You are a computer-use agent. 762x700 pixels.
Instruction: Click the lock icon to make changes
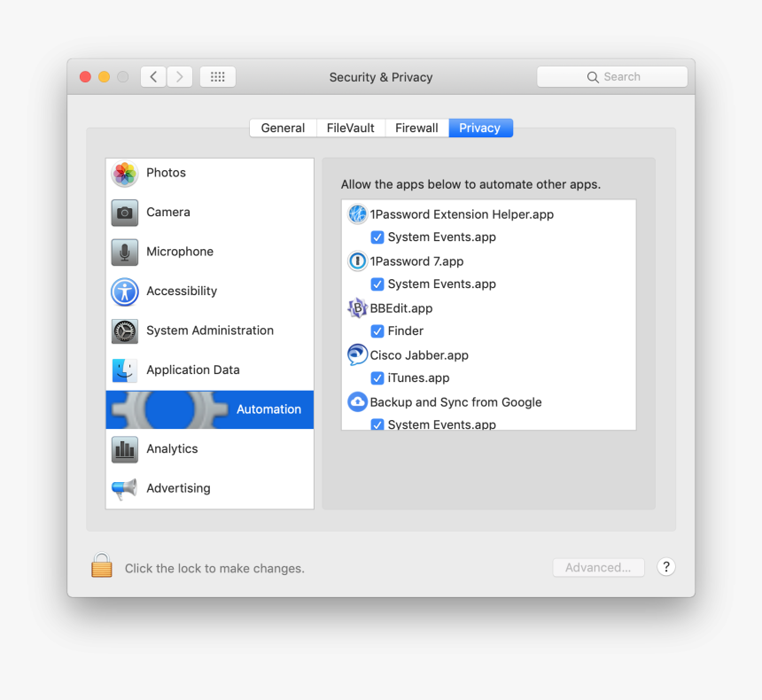102,566
